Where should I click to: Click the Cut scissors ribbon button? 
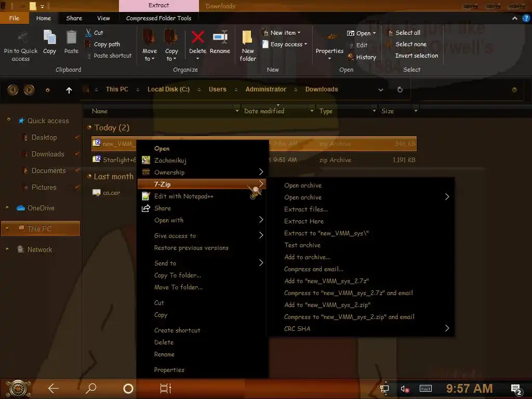(x=95, y=33)
